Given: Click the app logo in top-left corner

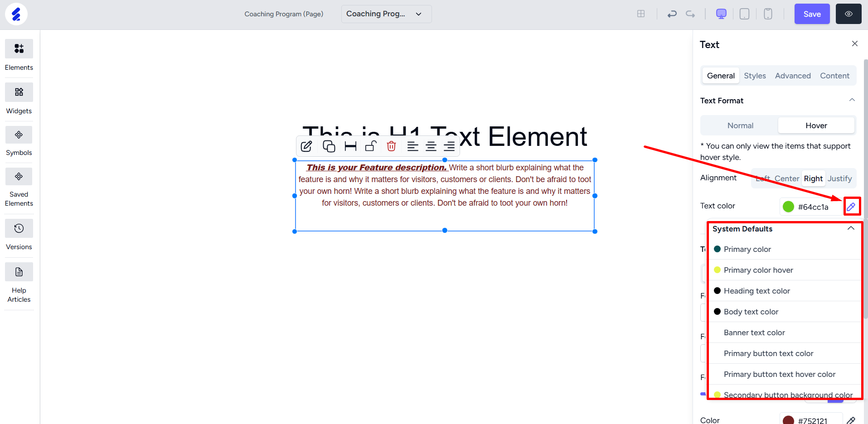Looking at the screenshot, I should coord(16,14).
